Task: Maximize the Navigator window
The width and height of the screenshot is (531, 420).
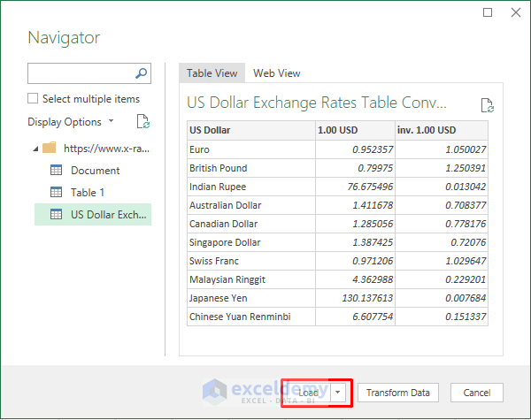Action: tap(488, 12)
